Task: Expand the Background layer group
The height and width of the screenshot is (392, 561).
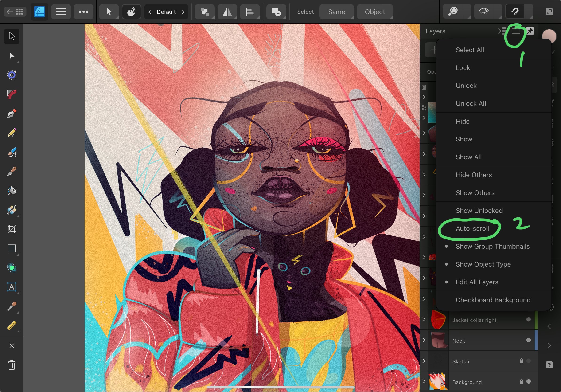Action: click(x=424, y=381)
